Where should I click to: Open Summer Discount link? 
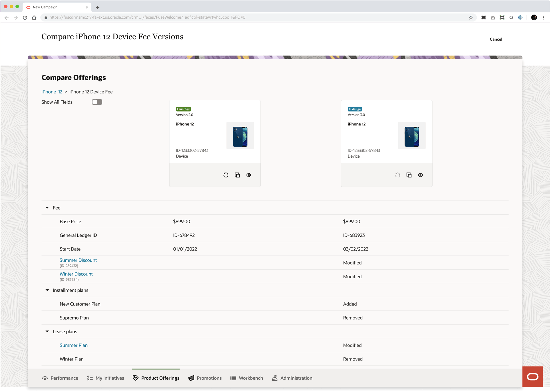click(78, 260)
